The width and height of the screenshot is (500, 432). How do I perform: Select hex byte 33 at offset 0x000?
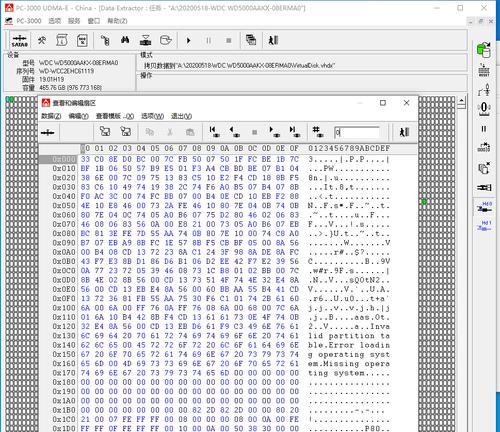tap(85, 159)
